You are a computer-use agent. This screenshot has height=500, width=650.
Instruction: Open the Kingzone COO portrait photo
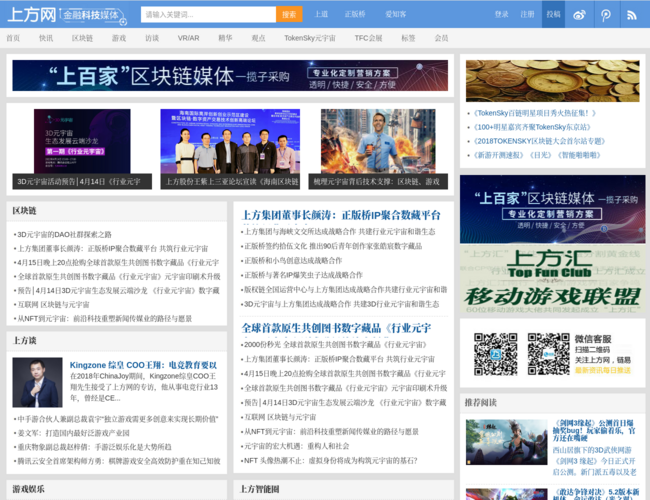point(37,382)
